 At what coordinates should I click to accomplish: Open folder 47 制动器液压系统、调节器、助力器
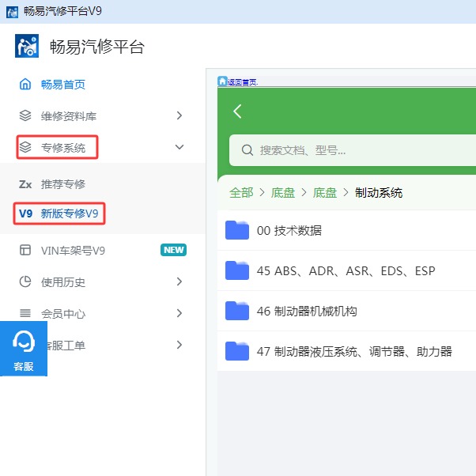click(346, 351)
